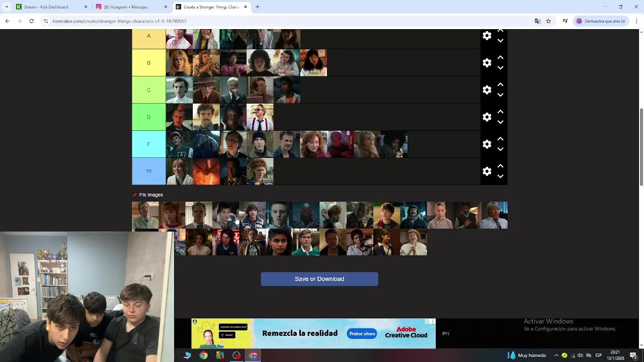This screenshot has height=362, width=644.
Task: Open a new browser tab
Action: coord(257,7)
